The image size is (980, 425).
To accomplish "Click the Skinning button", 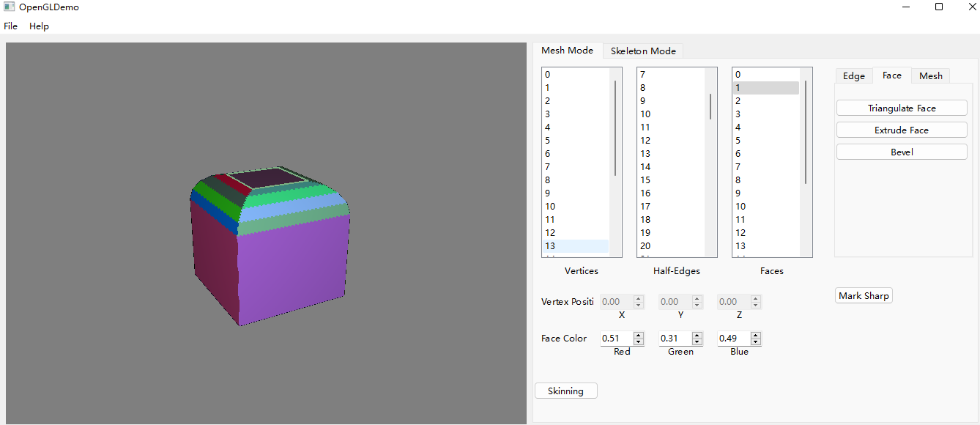I will (565, 390).
